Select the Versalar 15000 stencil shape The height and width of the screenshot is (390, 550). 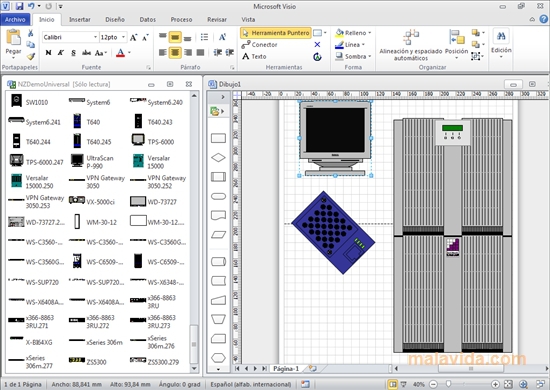(x=151, y=161)
